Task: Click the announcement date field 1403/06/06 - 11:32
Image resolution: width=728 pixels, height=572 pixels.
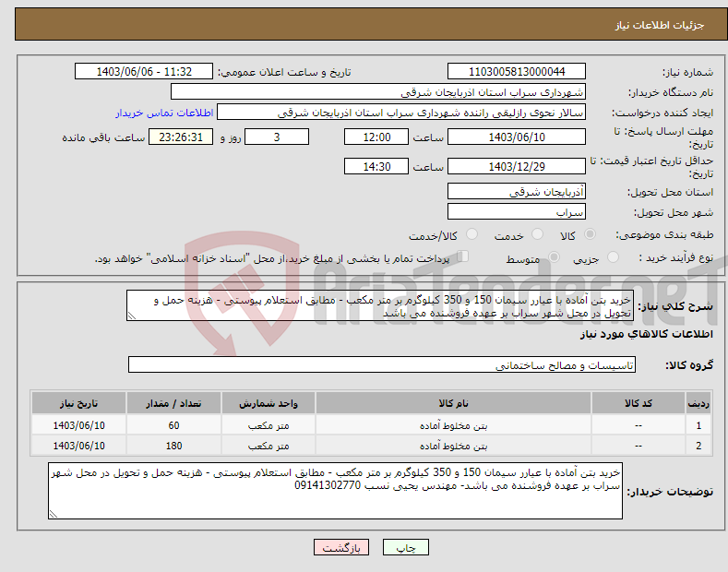Action: click(144, 72)
